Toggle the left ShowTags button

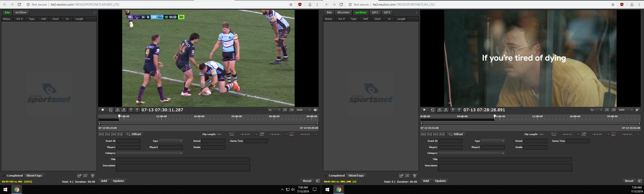(x=34, y=176)
